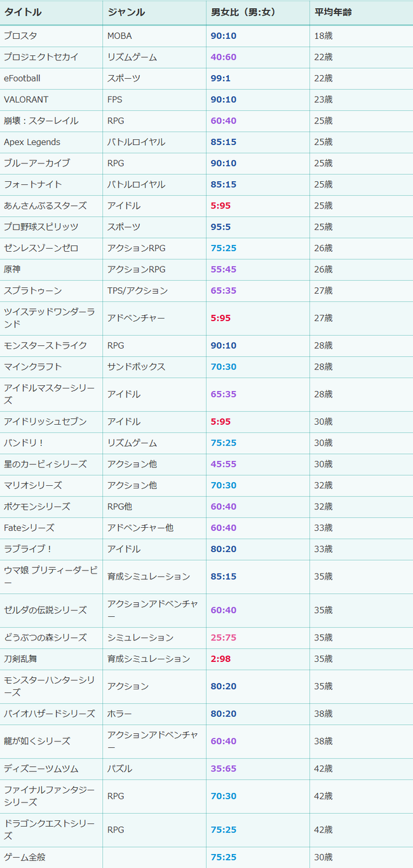Image resolution: width=413 pixels, height=868 pixels.
Task: Click the ポケモンシリーズ title cell
Action: point(51,507)
